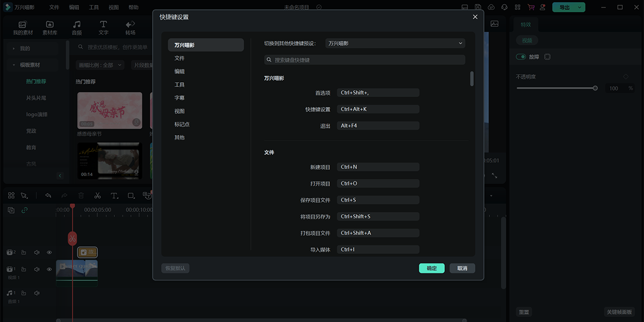Expand the 我的 tree item
The height and width of the screenshot is (322, 644).
coord(14,48)
